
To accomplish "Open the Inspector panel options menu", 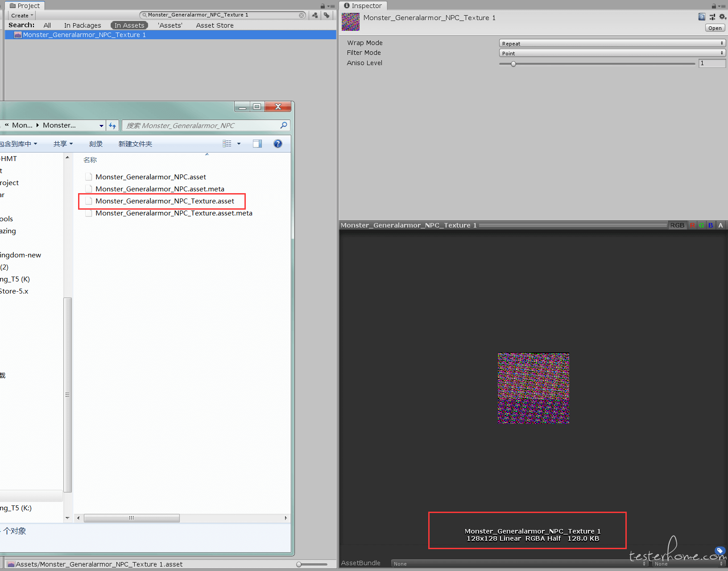I will click(722, 6).
